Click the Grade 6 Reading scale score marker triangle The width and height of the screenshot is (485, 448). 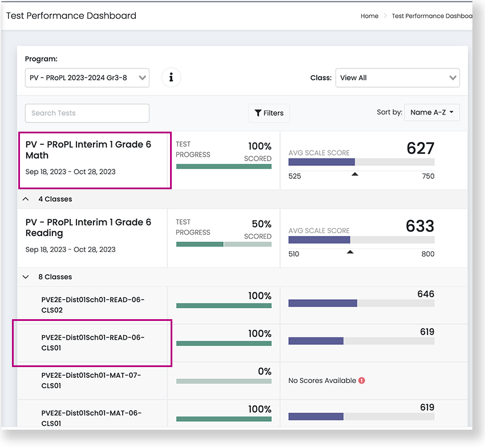pos(350,251)
